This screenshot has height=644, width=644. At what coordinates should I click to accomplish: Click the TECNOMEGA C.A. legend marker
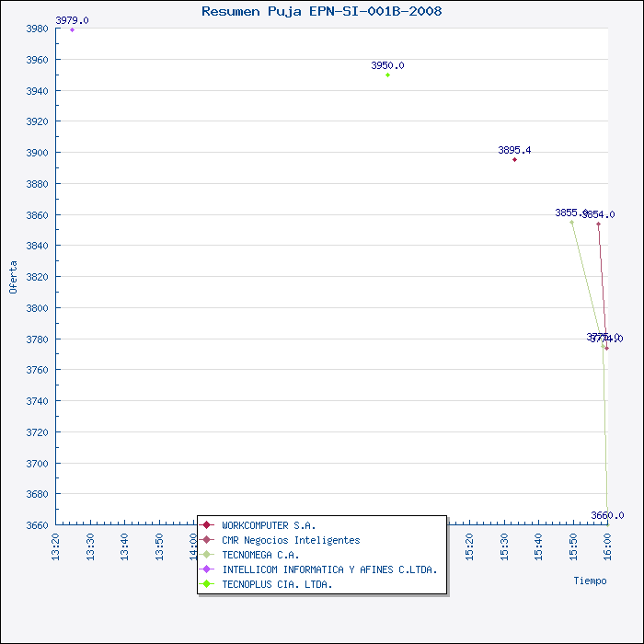[208, 555]
